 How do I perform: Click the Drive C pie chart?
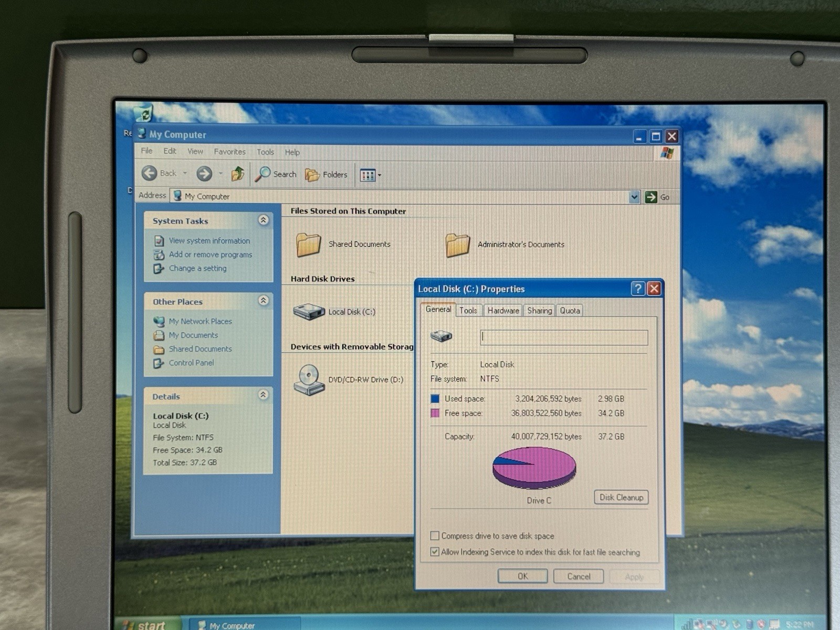(534, 467)
